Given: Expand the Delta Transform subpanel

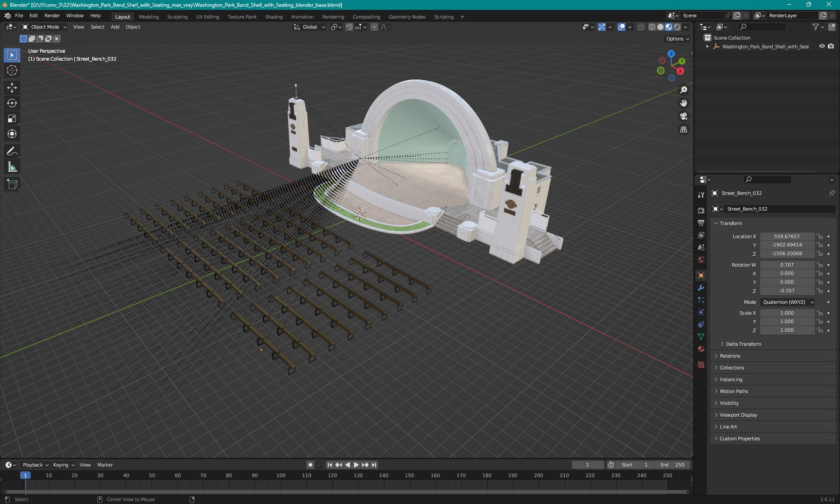Looking at the screenshot, I should (743, 344).
